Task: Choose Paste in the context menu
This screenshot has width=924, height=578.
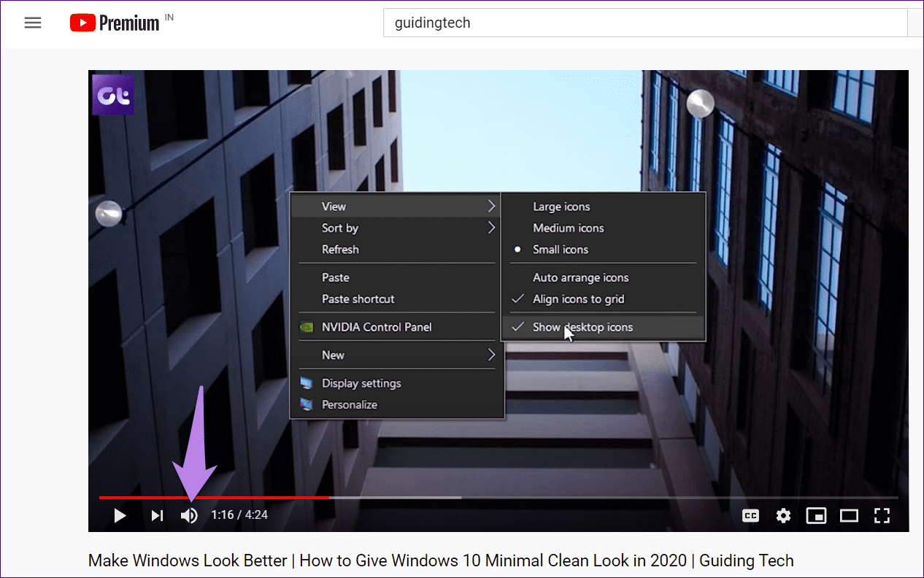Action: pos(336,277)
